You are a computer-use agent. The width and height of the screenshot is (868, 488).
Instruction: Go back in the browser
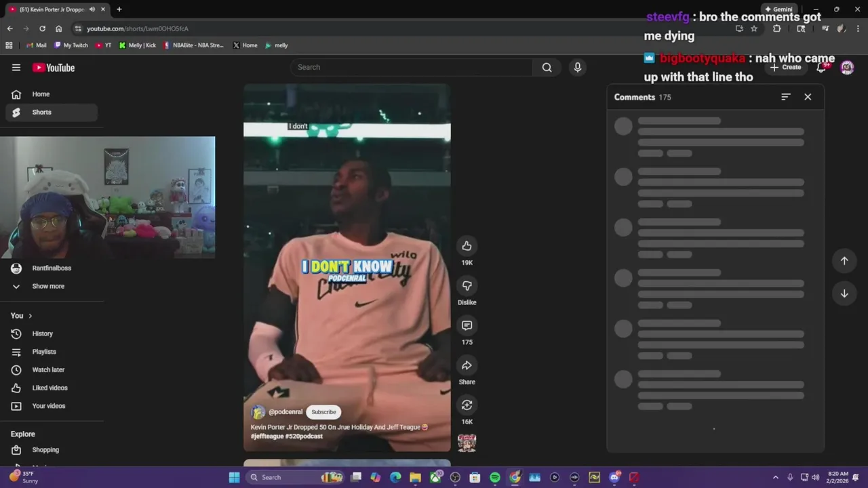(9, 28)
